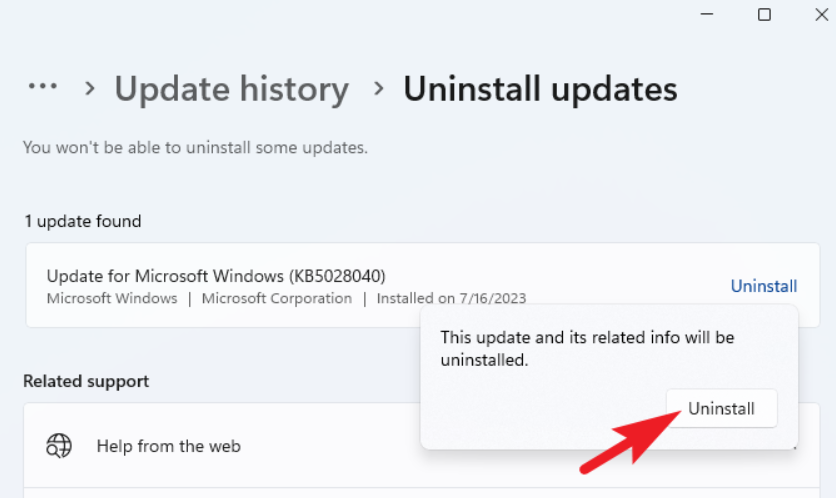Confirm with the Uninstall button in the popup
The height and width of the screenshot is (498, 836).
(721, 408)
